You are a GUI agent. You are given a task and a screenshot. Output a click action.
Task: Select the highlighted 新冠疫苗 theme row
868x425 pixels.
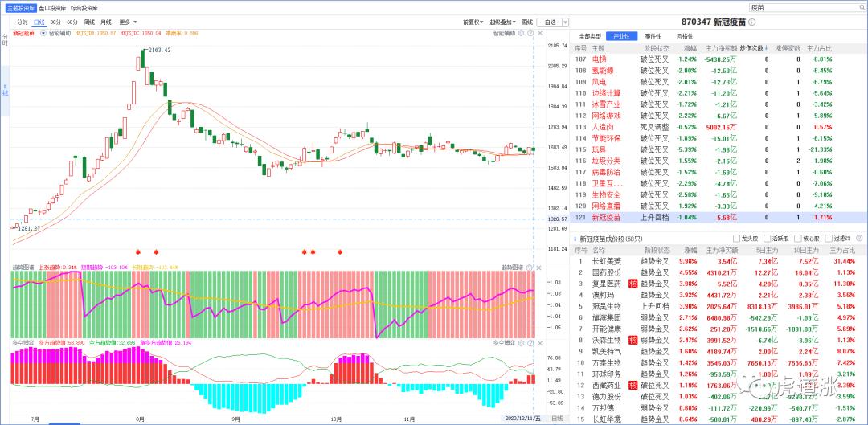(718, 217)
